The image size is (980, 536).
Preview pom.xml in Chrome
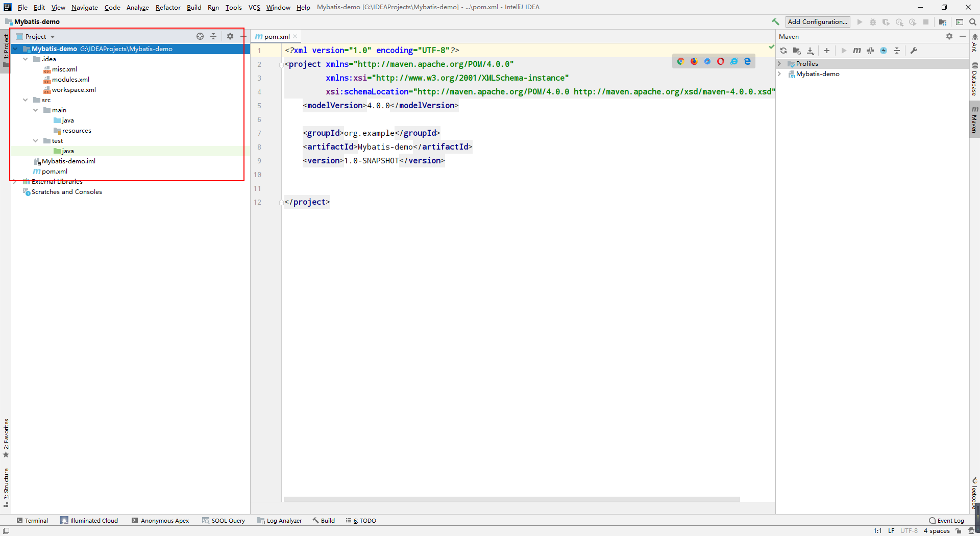tap(680, 61)
